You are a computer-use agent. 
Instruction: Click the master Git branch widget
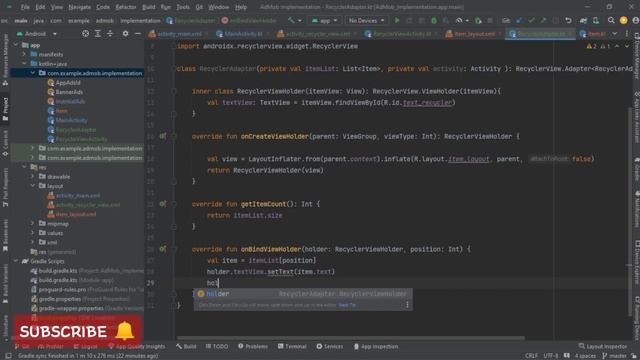point(614,356)
